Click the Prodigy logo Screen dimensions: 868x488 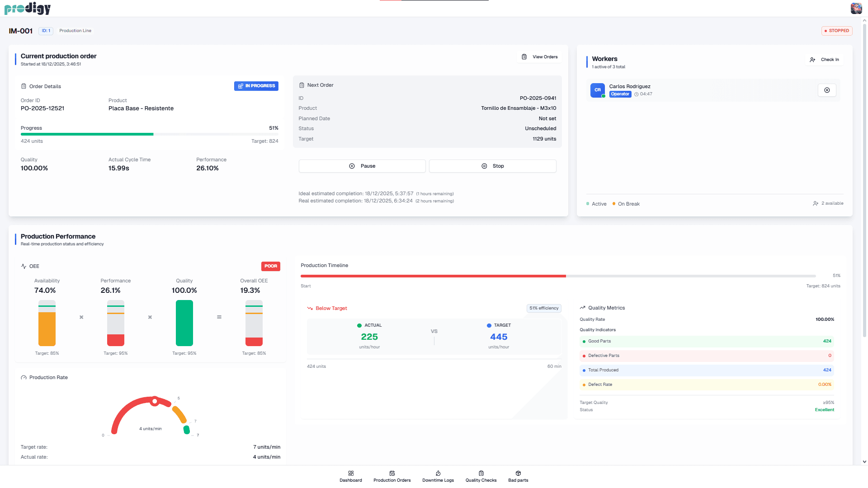[28, 8]
